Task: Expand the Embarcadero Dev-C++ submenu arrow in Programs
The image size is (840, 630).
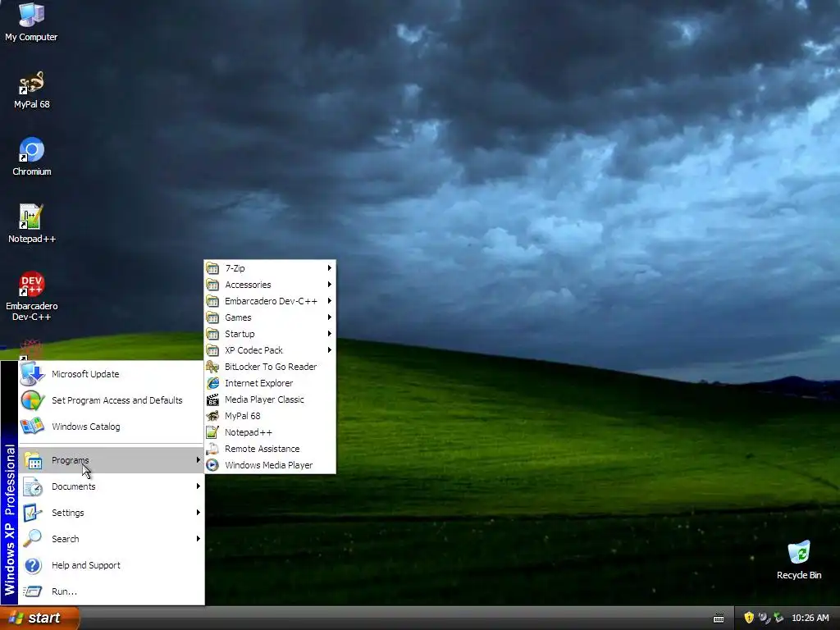Action: point(330,300)
